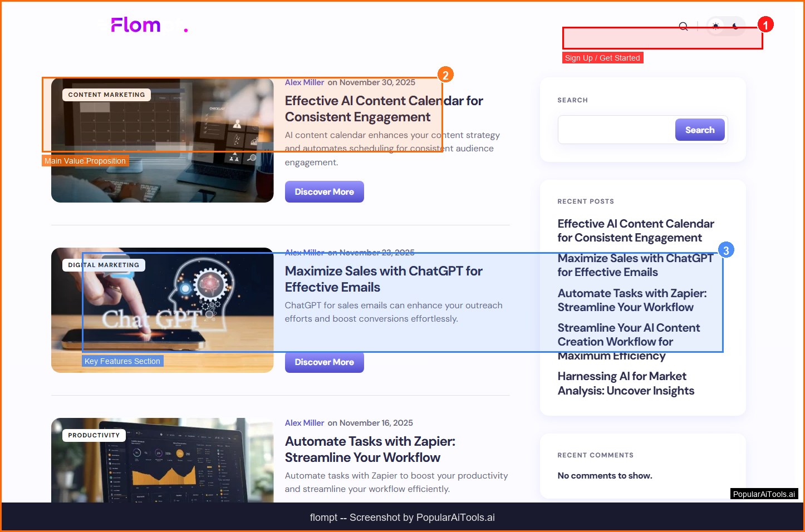
Task: Open Maximize Sales with ChatGPT article title
Action: (x=383, y=279)
